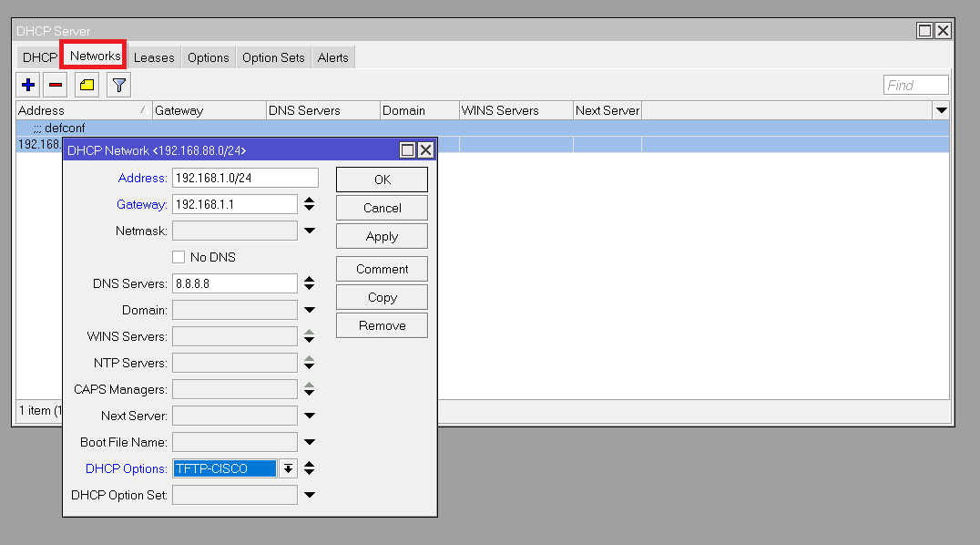Switch to the Leases tab
Viewport: 980px width, 545px height.
click(154, 57)
